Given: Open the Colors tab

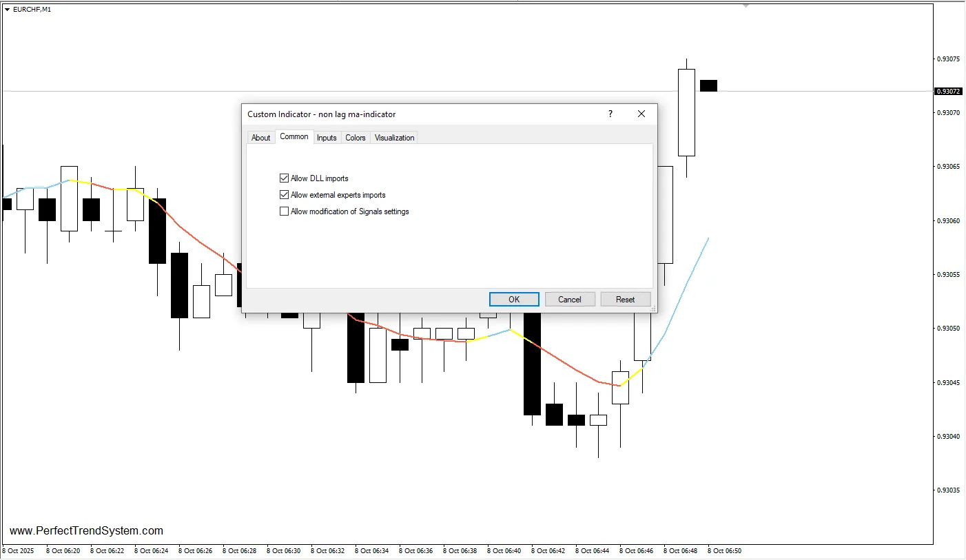Looking at the screenshot, I should coord(356,138).
